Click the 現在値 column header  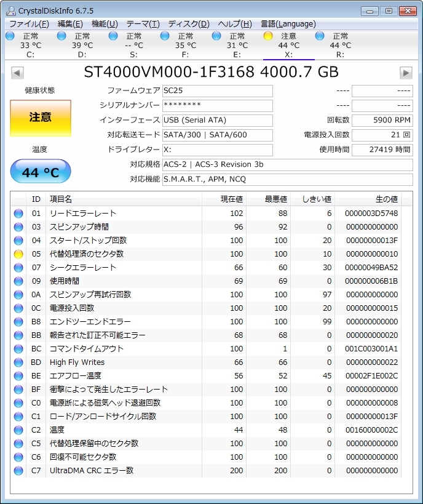224,199
